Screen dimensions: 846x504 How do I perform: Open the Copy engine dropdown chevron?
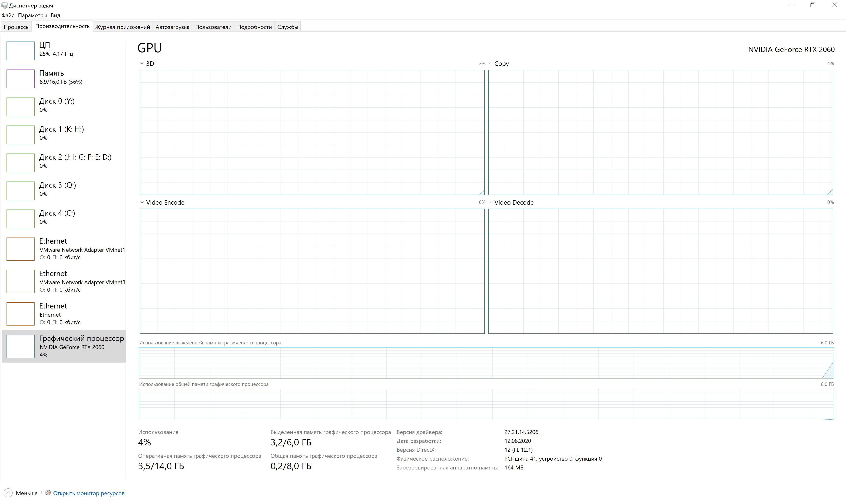pyautogui.click(x=490, y=63)
